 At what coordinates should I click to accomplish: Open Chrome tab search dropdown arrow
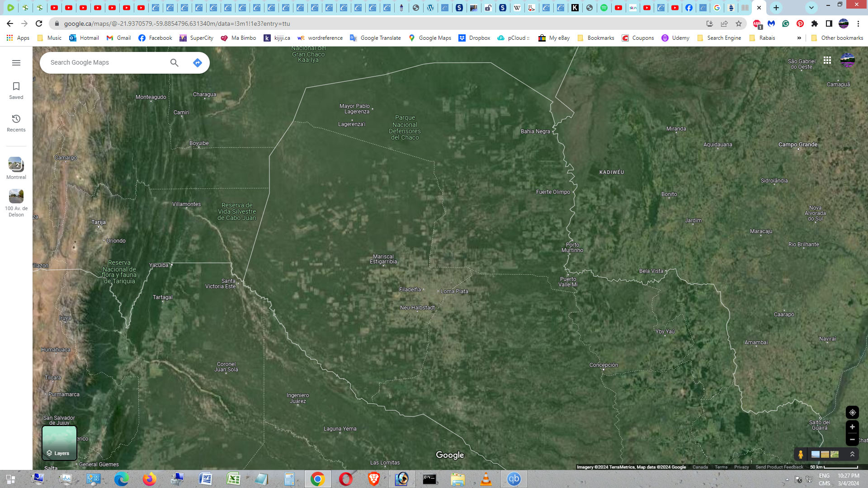(811, 8)
